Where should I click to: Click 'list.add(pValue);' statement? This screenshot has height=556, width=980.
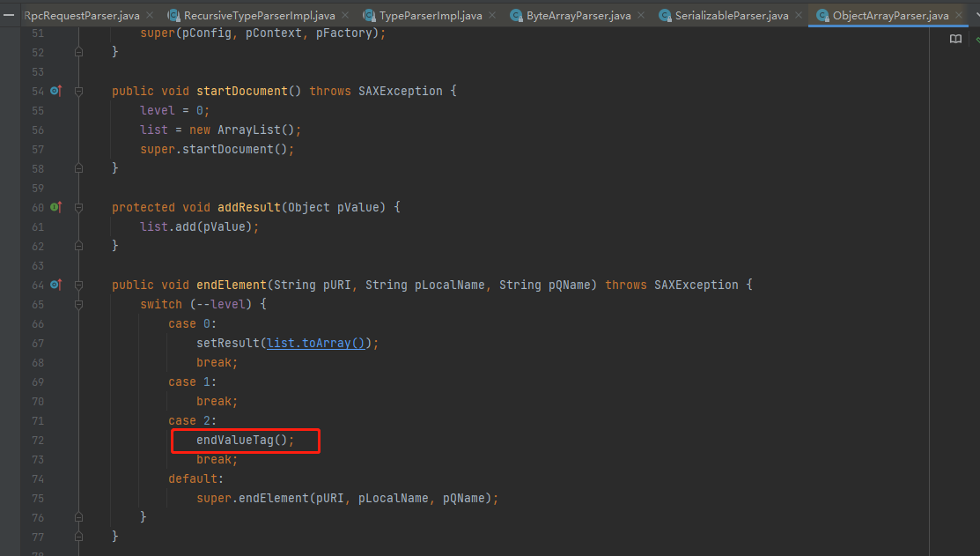click(199, 226)
